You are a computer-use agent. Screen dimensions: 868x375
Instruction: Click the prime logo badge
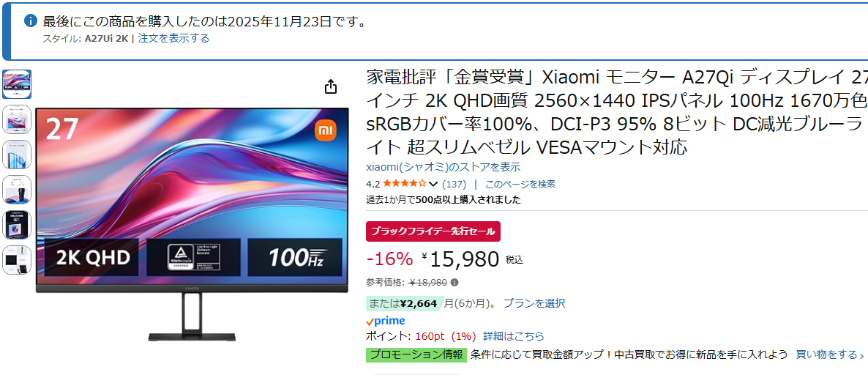pyautogui.click(x=385, y=321)
